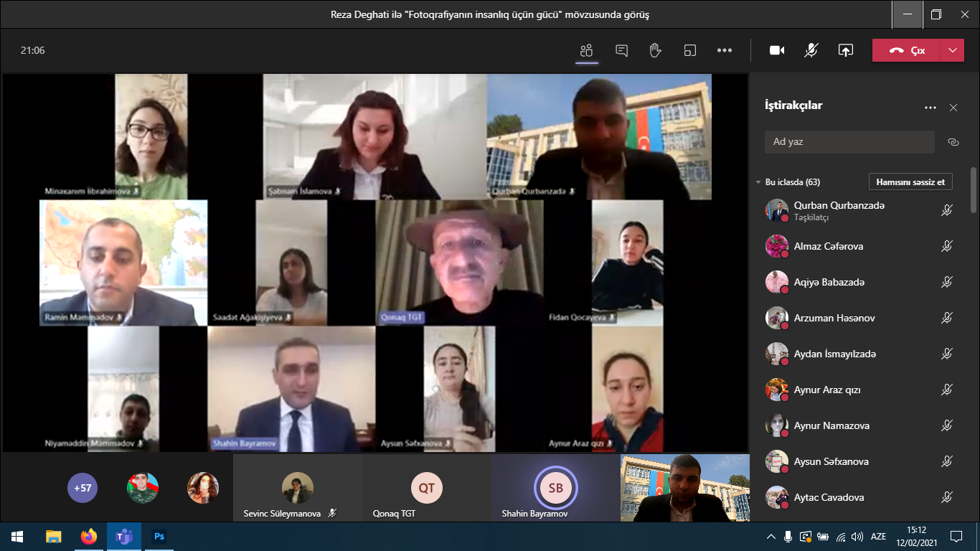Open dropdown arrow next to Çıx button
The height and width of the screenshot is (551, 980).
click(952, 50)
